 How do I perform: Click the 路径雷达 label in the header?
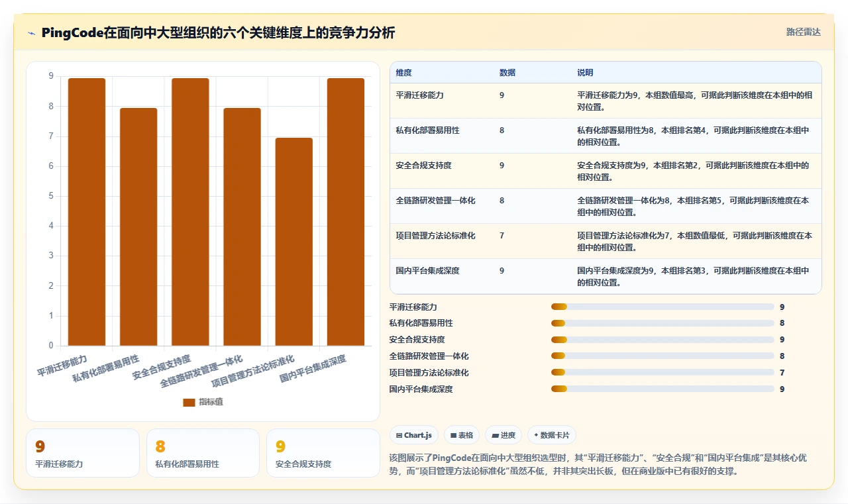(x=804, y=32)
